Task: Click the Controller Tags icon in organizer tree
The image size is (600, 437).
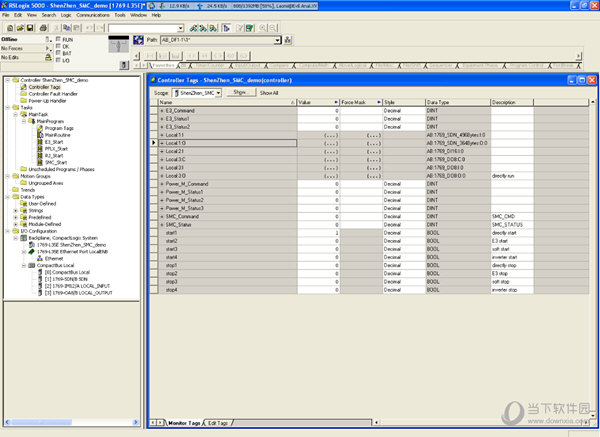Action: 23,87
